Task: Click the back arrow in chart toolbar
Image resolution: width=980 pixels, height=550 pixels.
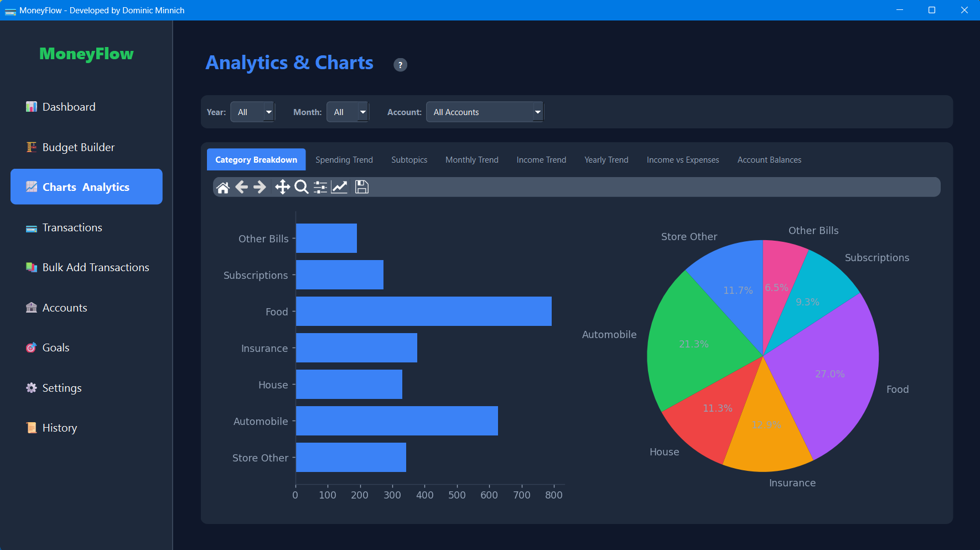Action: point(241,187)
